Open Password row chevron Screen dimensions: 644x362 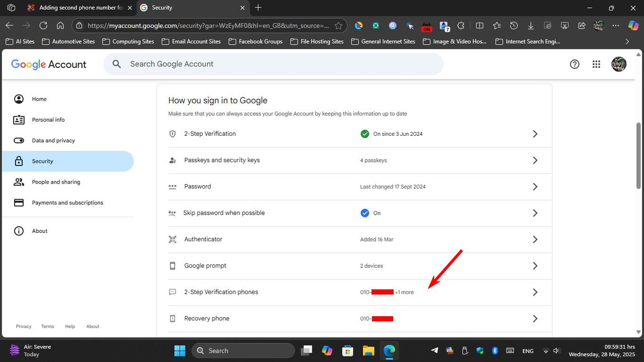535,187
